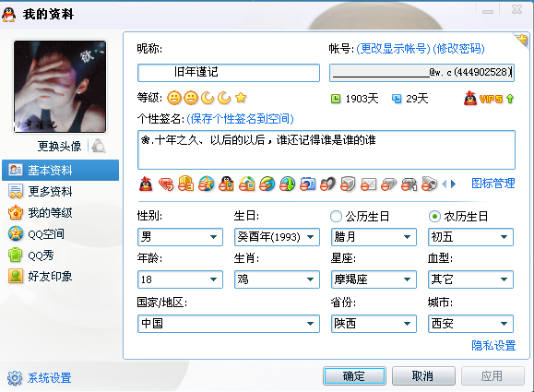Open the 性别 dropdown showing 男
The width and height of the screenshot is (534, 392).
pos(180,237)
